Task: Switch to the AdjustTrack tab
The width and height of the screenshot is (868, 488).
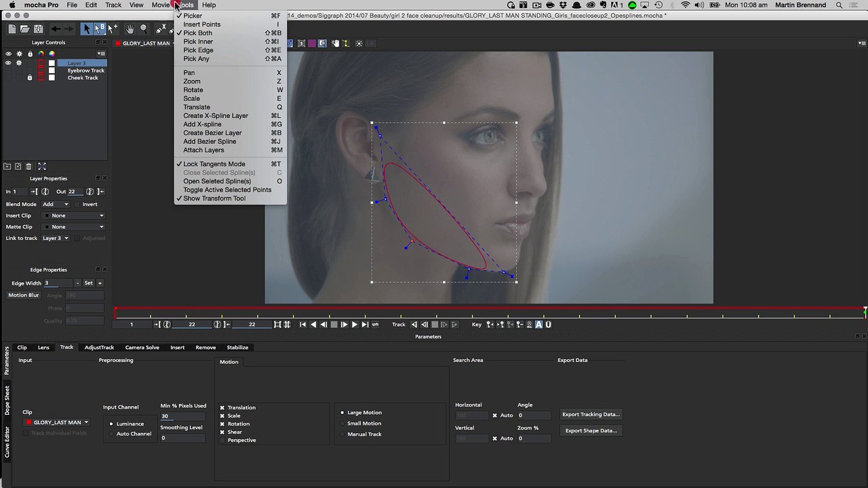Action: [99, 347]
